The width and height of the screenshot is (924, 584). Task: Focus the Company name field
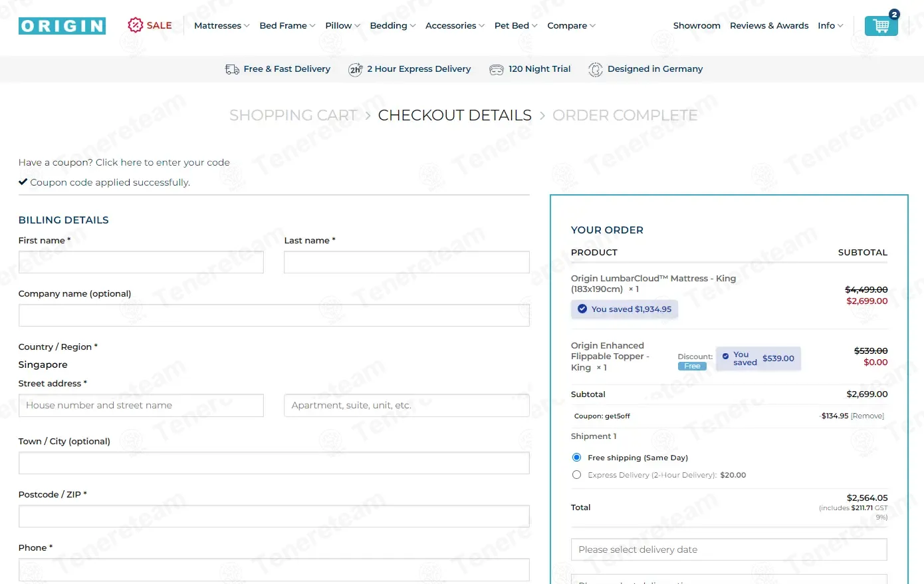(274, 315)
